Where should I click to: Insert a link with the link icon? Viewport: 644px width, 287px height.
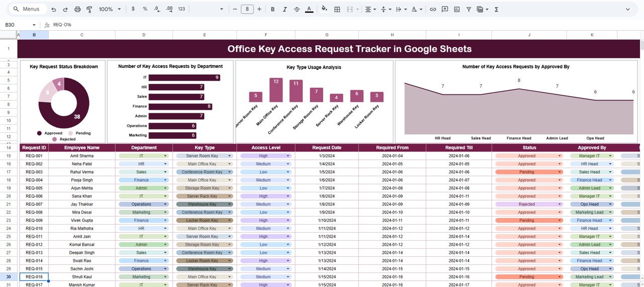click(x=433, y=9)
